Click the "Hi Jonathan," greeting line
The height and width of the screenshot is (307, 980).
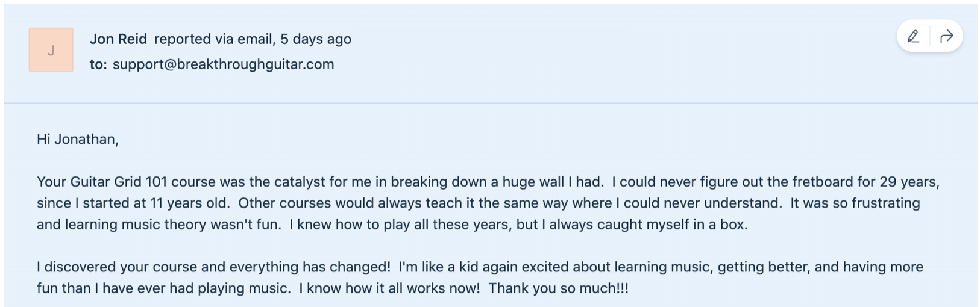78,140
